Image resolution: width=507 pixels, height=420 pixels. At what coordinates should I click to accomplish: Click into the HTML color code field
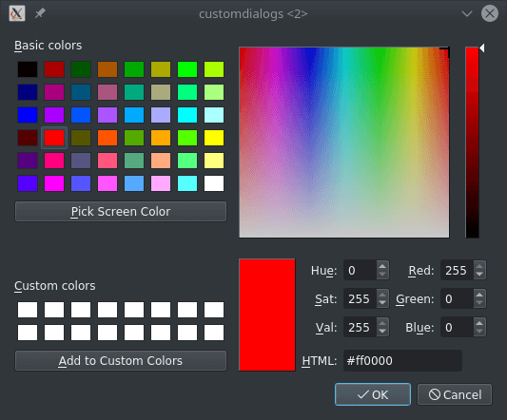[x=402, y=360]
